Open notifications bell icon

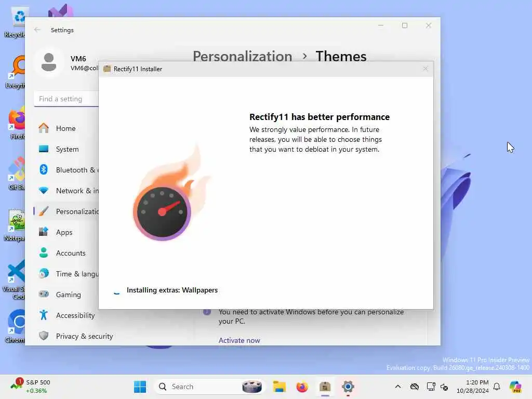coord(497,387)
